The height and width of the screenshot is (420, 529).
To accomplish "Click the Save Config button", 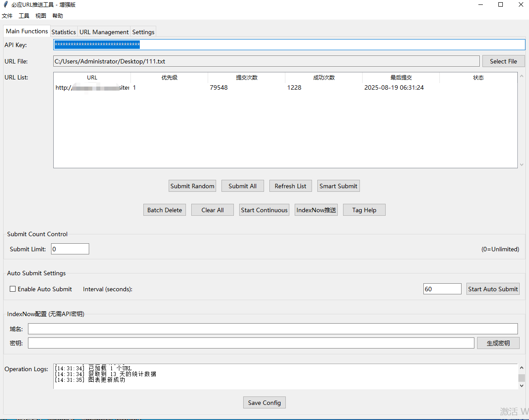I will pos(264,402).
